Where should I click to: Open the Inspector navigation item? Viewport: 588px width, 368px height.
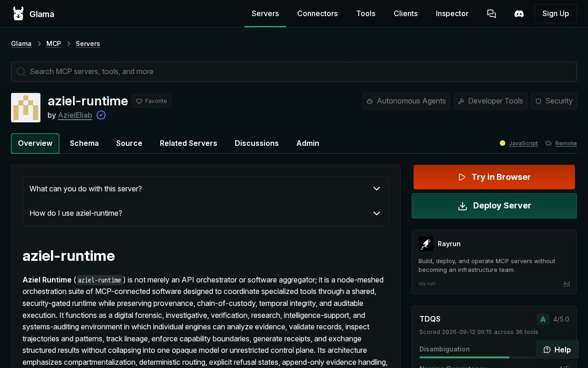tap(452, 14)
